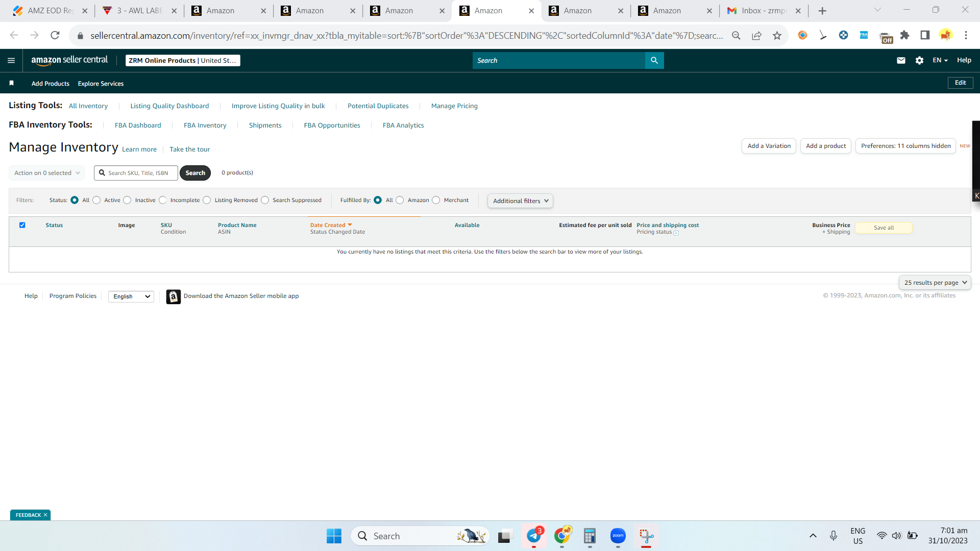Viewport: 980px width, 551px height.
Task: Click the Seller Central header search field
Action: pyautogui.click(x=559, y=60)
